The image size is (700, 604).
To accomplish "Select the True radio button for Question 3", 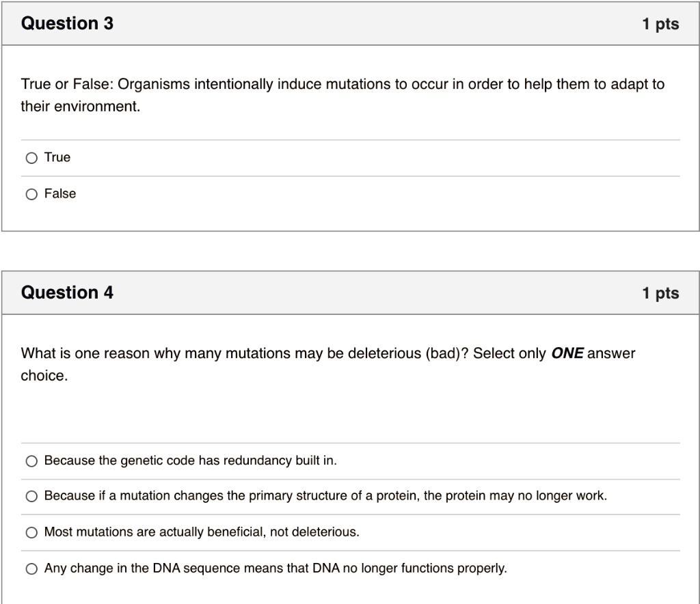I will [31, 158].
